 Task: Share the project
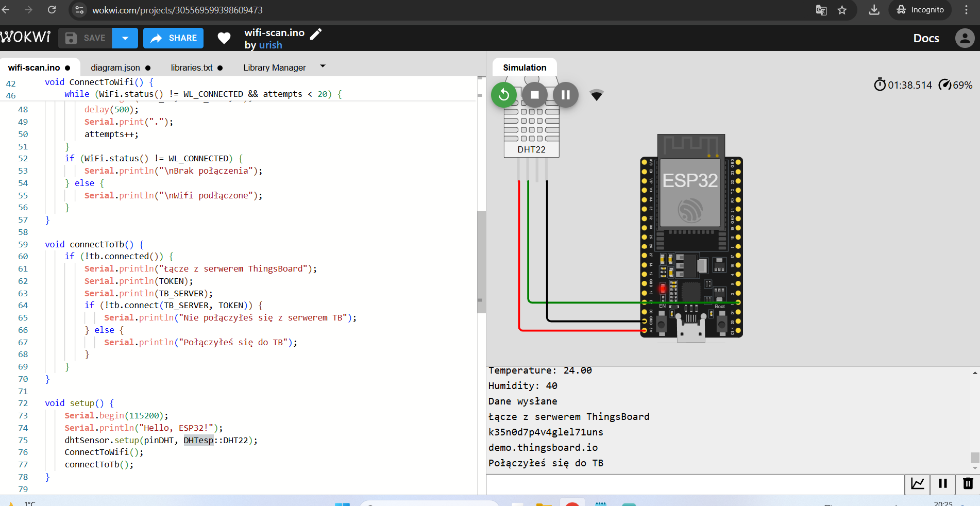(x=174, y=38)
